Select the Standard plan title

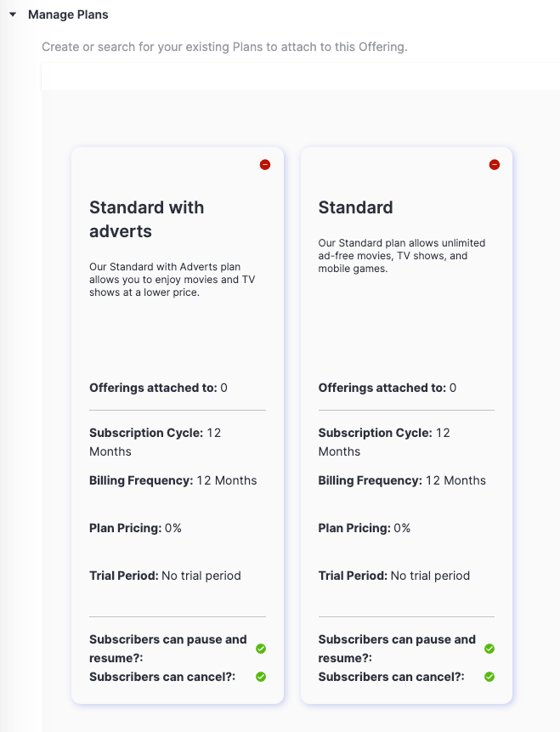click(x=355, y=207)
